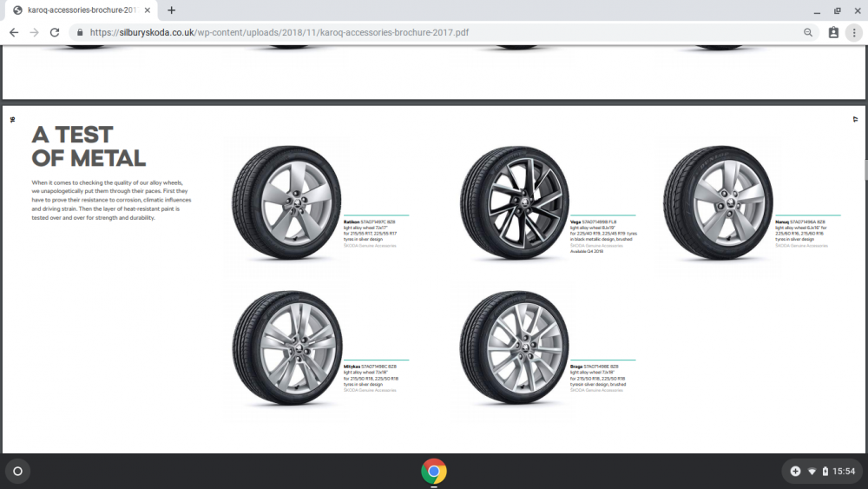Close the karoq-accessories-brochure tab
Screen dimensions: 868x489
click(x=148, y=10)
